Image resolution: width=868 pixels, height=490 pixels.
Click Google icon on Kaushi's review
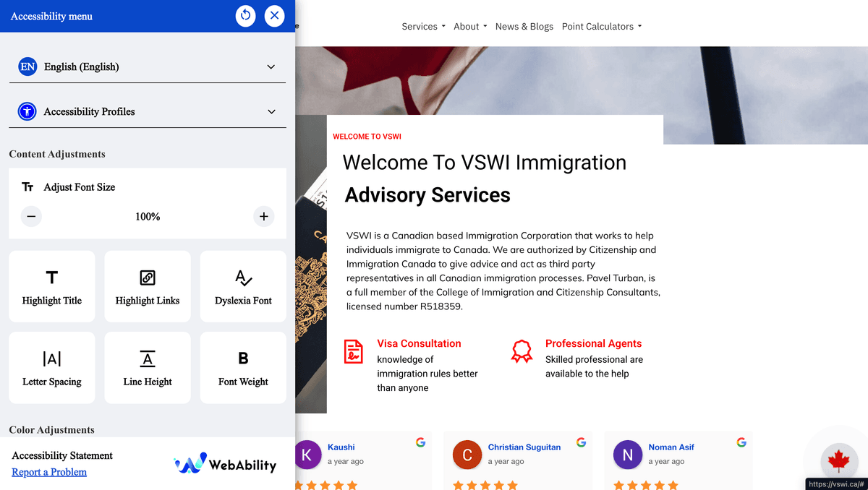tap(420, 442)
